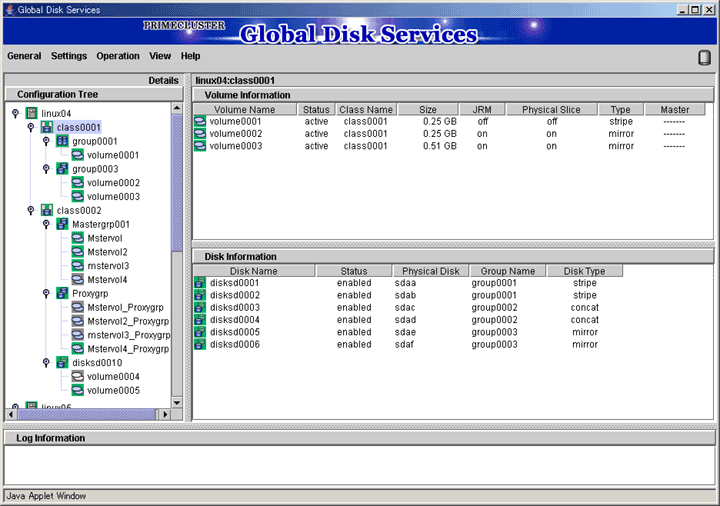Click tree scrollbar up arrow

click(x=177, y=108)
